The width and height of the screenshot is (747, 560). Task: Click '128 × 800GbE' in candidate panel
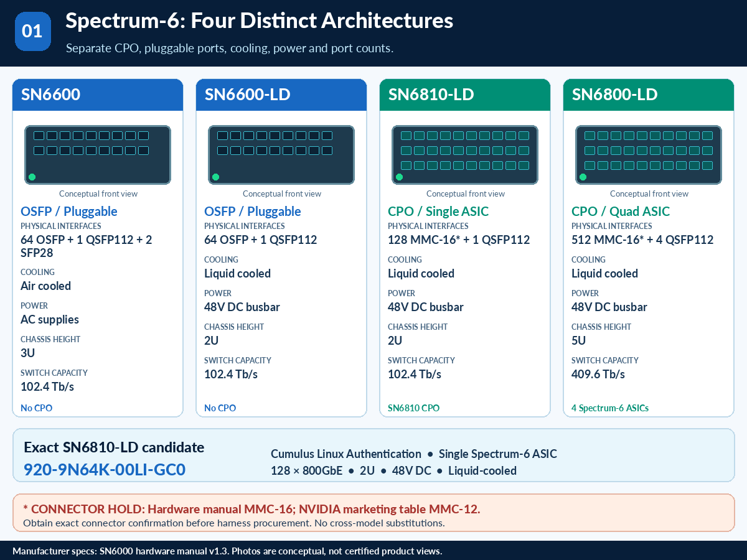point(307,471)
